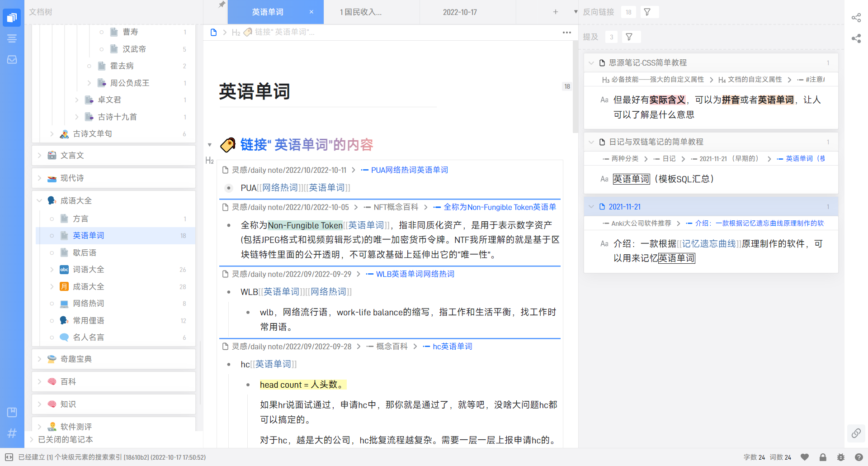Toggle pin on the current tab
Viewport: 868px width, 466px height.
point(222,5)
